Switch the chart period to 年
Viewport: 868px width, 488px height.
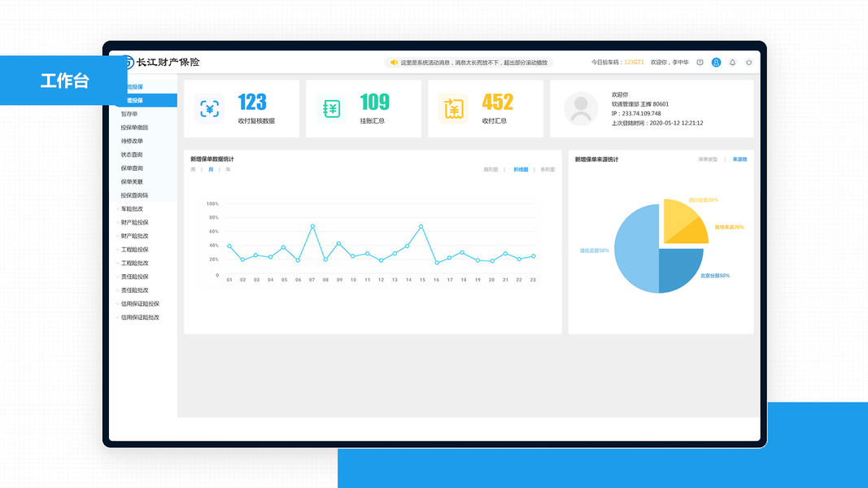[x=228, y=169]
